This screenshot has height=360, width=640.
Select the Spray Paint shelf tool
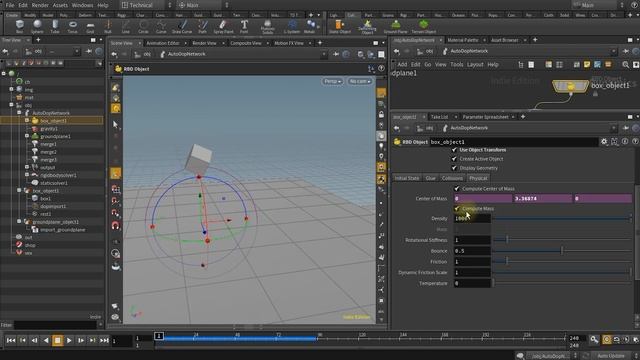[x=223, y=27]
